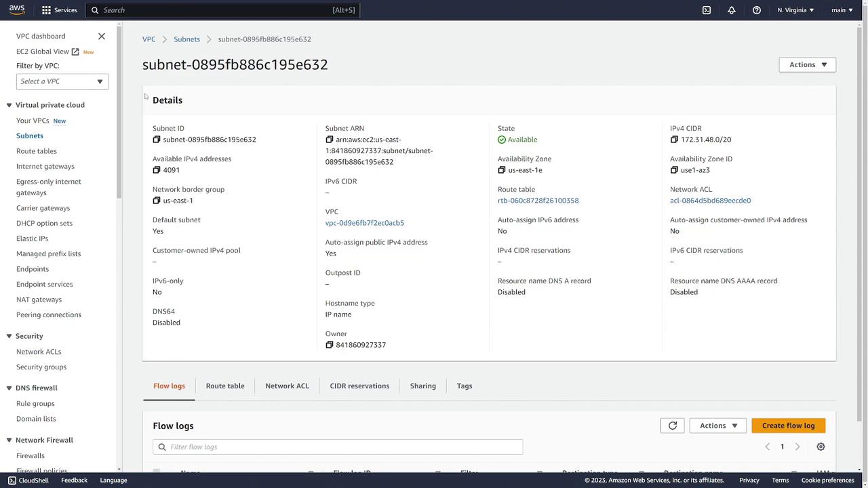Copy the Subnet ARN

[x=330, y=140]
